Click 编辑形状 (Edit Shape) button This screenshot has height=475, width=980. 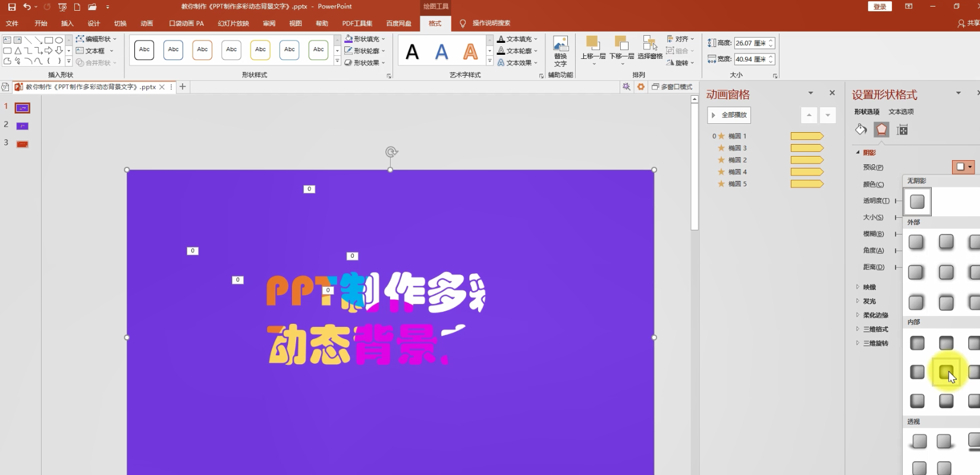coord(97,39)
